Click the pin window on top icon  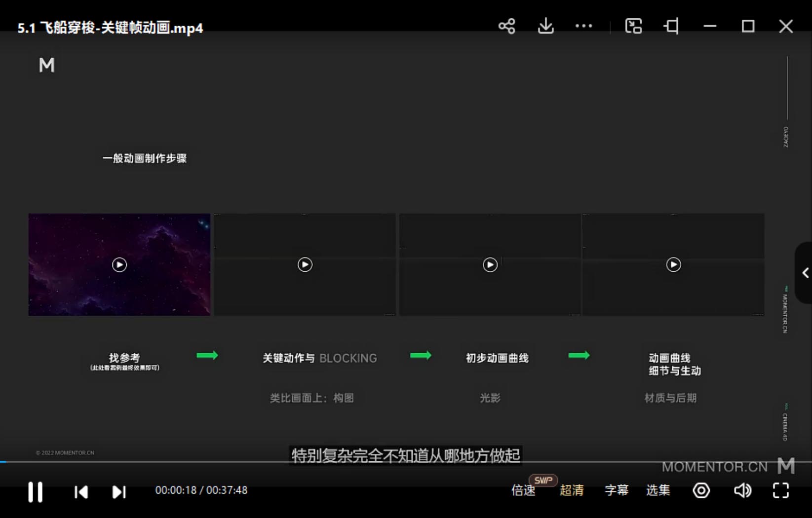click(x=671, y=26)
